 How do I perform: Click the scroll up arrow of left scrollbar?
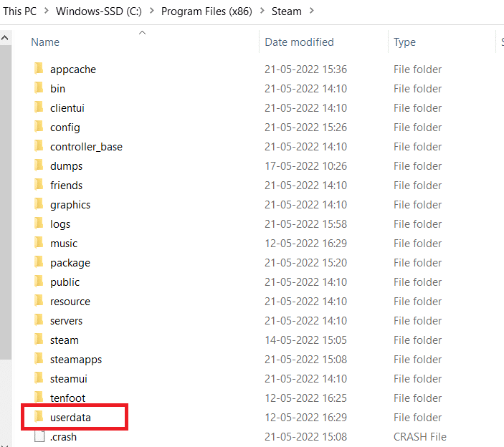[x=5, y=38]
